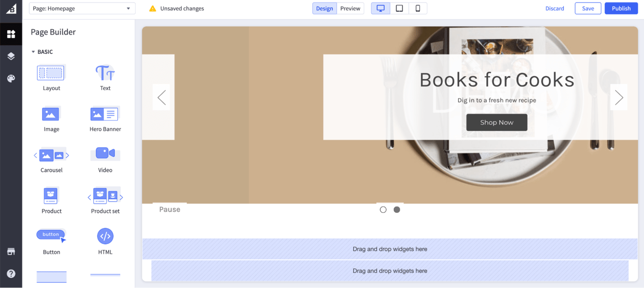The image size is (644, 288).
Task: Open the Theme Styles palette icon
Action: 11,78
